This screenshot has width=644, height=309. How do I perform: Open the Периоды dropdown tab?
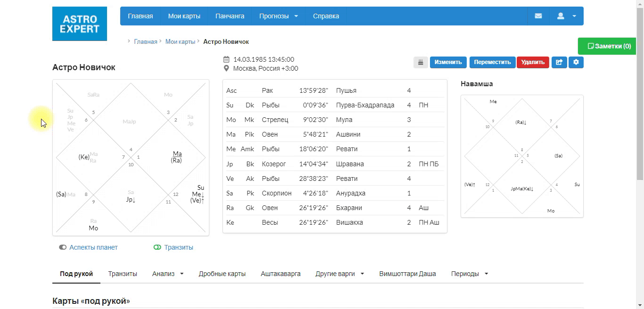470,274
